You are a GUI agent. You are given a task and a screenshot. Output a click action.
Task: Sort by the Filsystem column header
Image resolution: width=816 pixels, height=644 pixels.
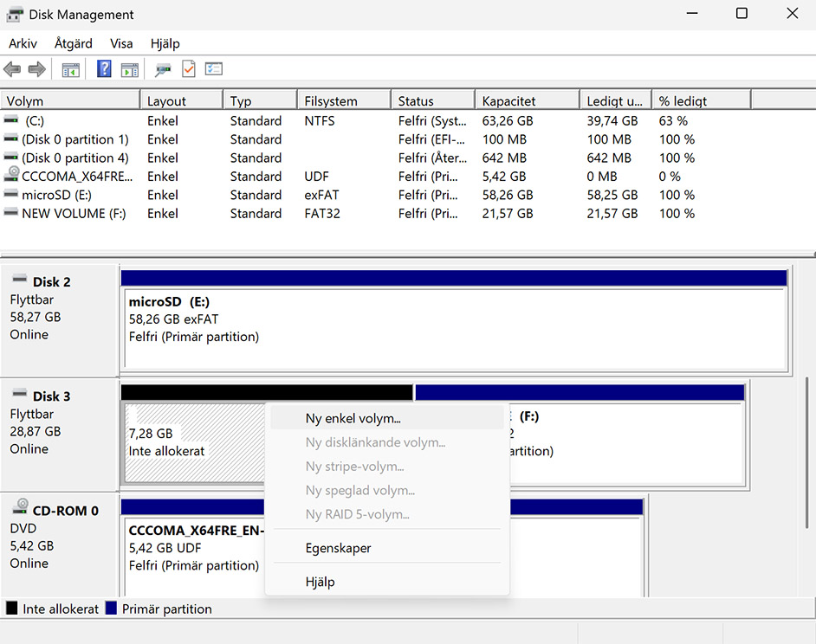tap(344, 100)
